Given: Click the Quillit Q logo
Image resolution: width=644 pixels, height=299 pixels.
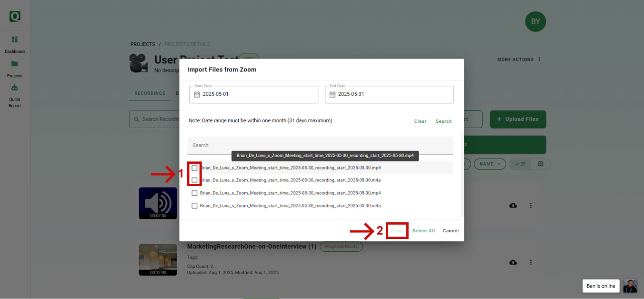Looking at the screenshot, I should 15,16.
